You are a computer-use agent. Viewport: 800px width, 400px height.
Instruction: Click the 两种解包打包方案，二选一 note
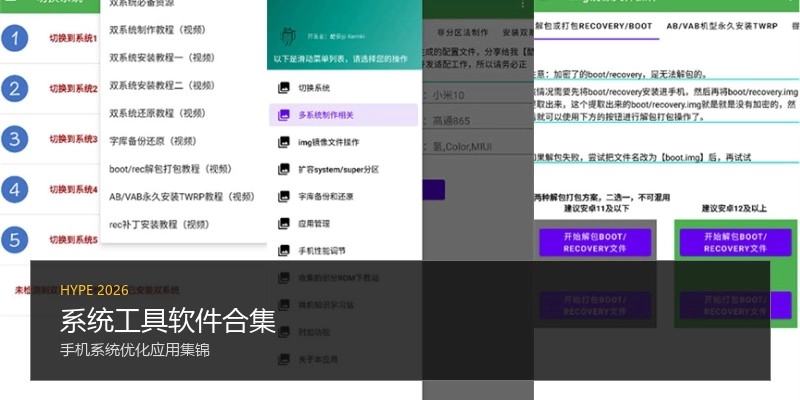(x=602, y=197)
